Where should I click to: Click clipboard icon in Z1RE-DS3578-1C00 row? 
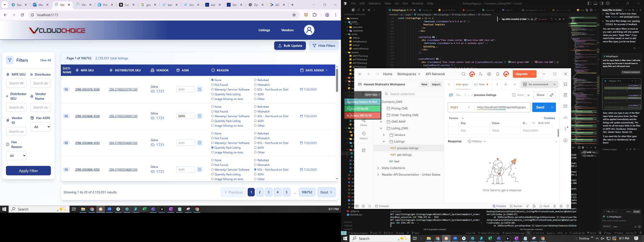click(200, 89)
